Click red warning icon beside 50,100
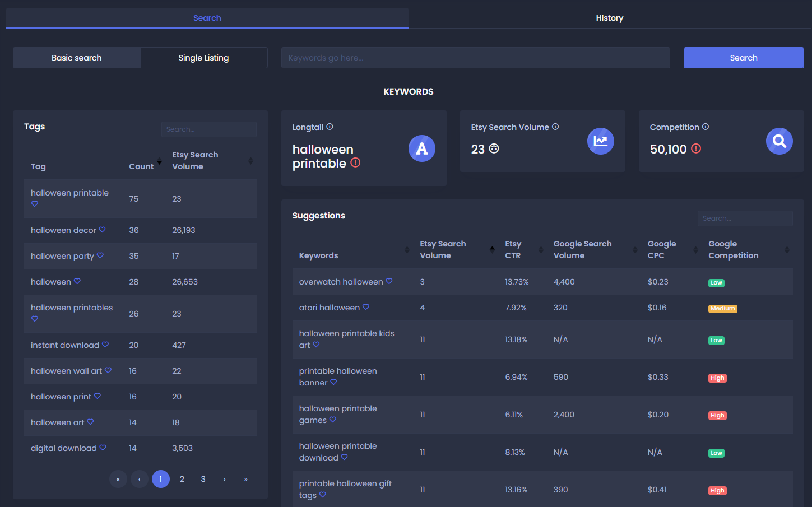This screenshot has height=507, width=812. tap(696, 148)
